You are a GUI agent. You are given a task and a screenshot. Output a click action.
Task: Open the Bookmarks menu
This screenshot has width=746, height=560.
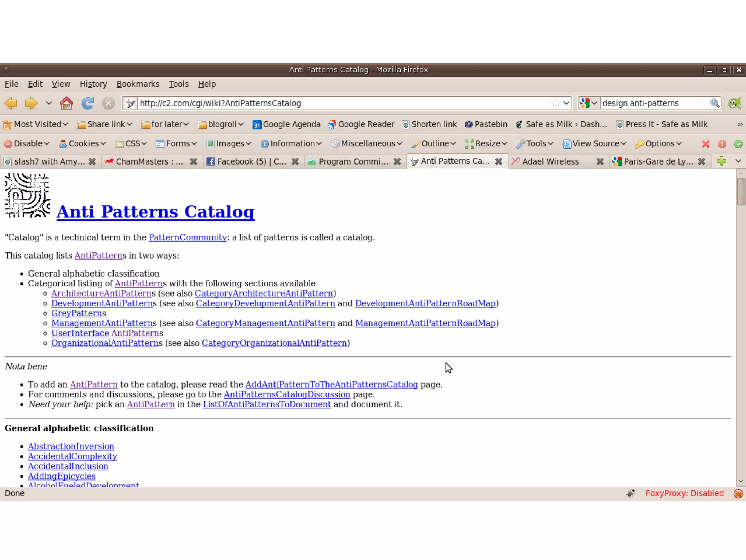[x=138, y=84]
